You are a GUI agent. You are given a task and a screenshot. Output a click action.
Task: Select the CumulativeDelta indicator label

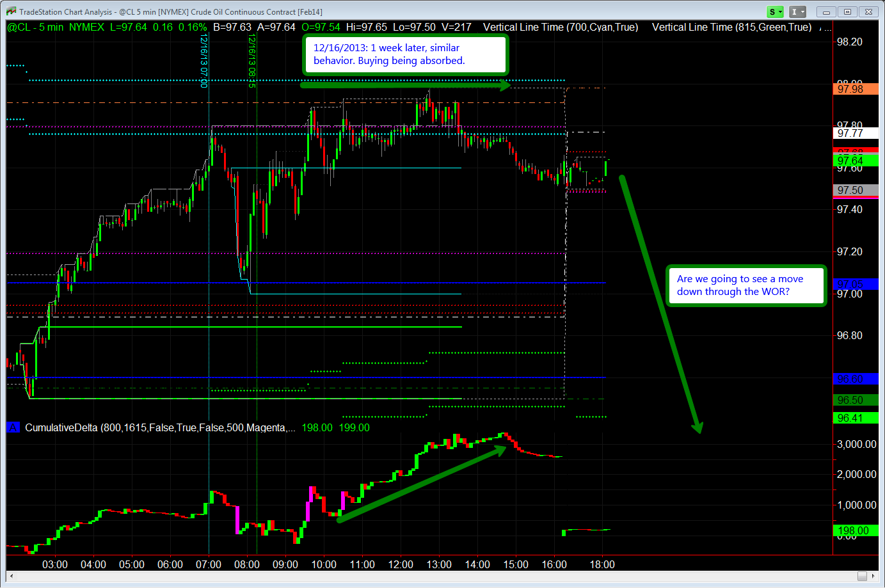[x=161, y=427]
